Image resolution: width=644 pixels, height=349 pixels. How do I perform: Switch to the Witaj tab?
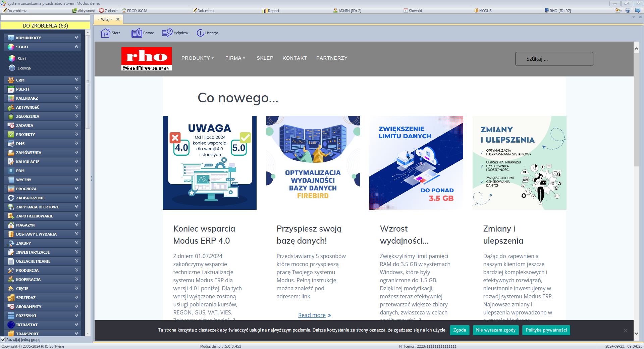point(106,19)
